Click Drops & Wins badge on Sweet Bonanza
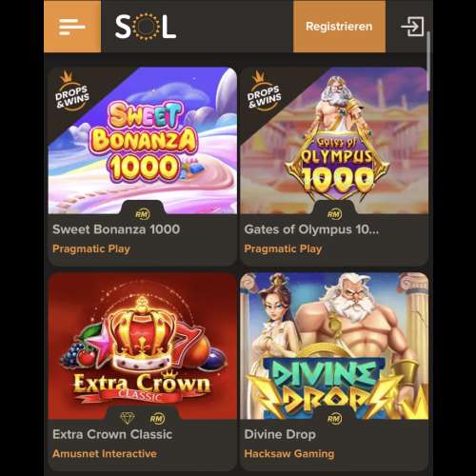 [71, 91]
